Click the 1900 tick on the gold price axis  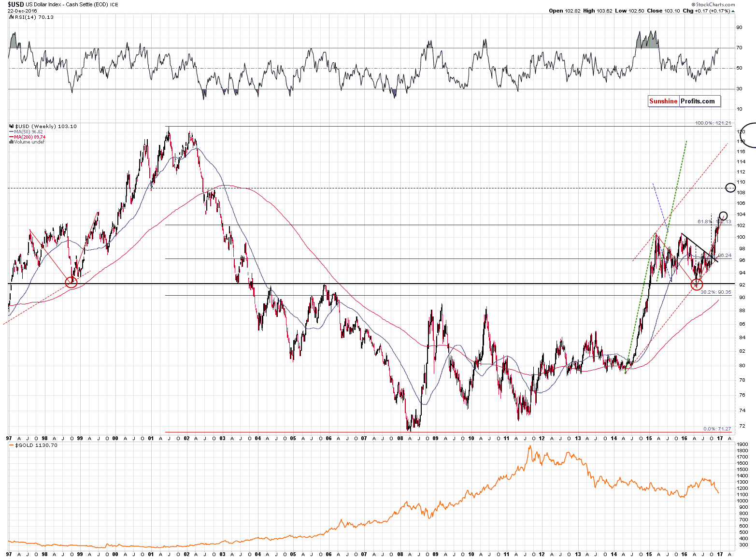(x=742, y=444)
